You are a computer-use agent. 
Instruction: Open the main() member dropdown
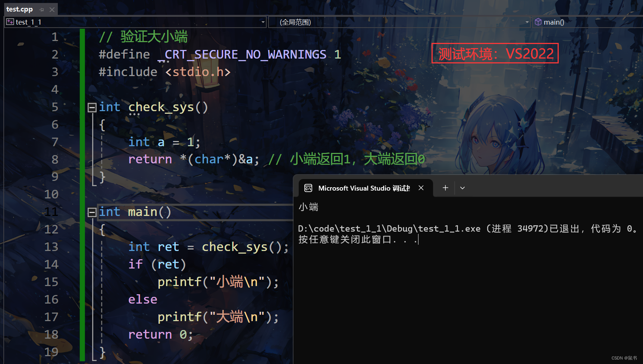coord(588,22)
